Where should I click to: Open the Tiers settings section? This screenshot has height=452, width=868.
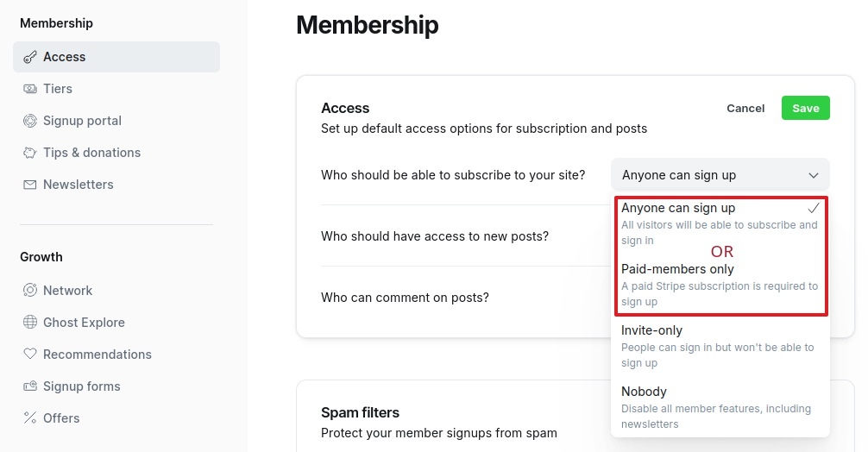(x=58, y=89)
